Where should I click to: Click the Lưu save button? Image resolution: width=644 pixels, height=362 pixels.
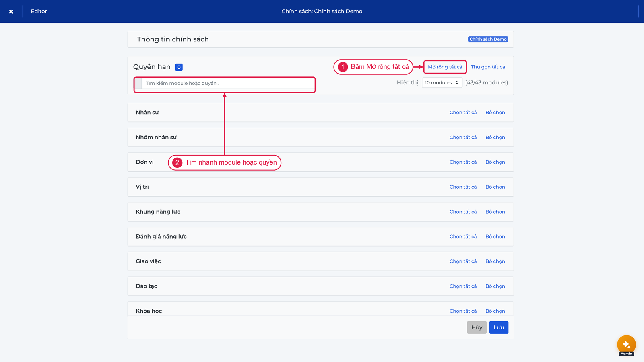(499, 327)
